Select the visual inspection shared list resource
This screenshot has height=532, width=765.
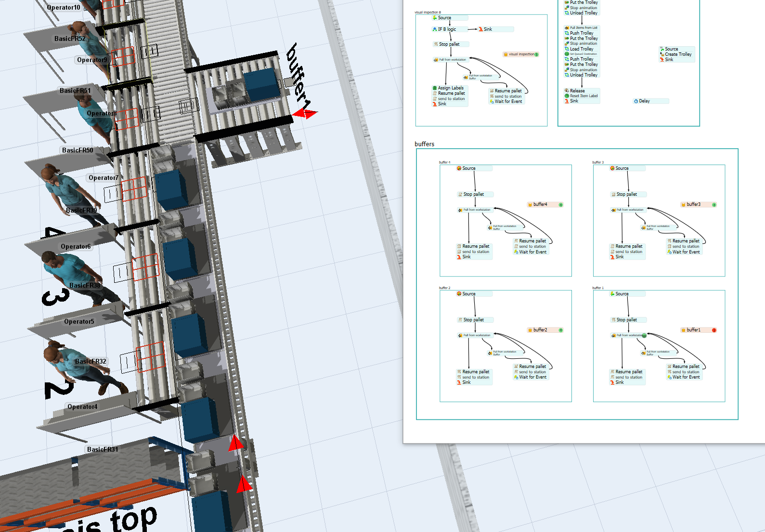tap(521, 54)
